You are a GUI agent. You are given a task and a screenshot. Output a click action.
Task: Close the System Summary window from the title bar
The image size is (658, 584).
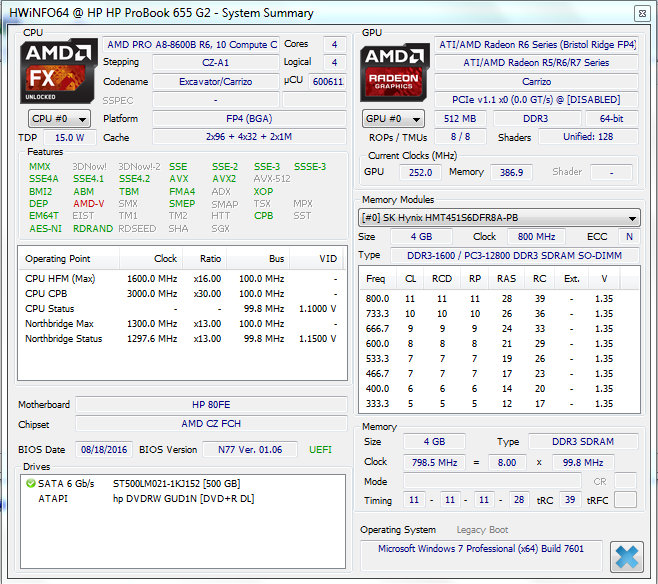click(642, 13)
